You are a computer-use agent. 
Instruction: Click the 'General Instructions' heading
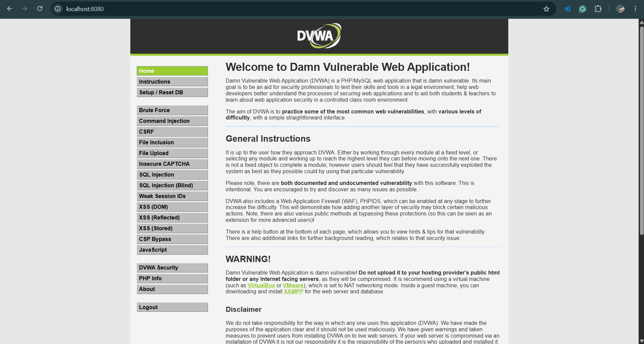pos(268,139)
